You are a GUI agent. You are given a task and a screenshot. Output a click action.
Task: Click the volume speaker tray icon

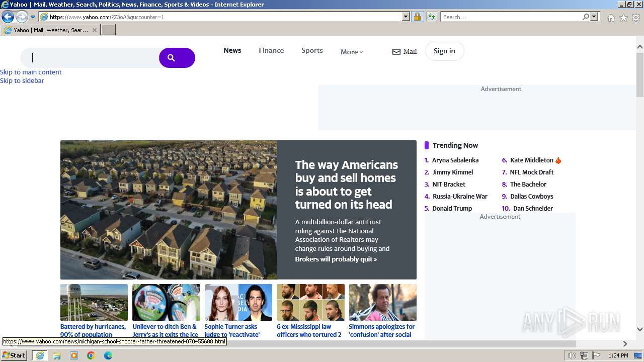(572, 355)
